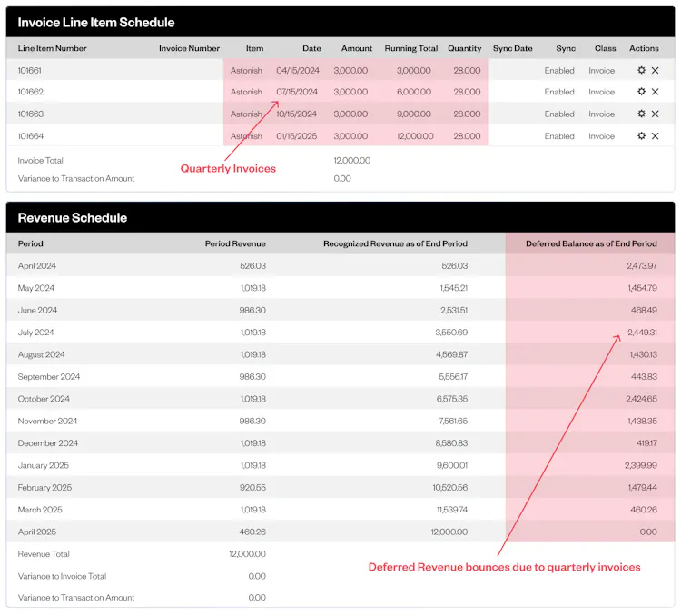
Task: Delete line item 101664 with X icon
Action: [655, 135]
